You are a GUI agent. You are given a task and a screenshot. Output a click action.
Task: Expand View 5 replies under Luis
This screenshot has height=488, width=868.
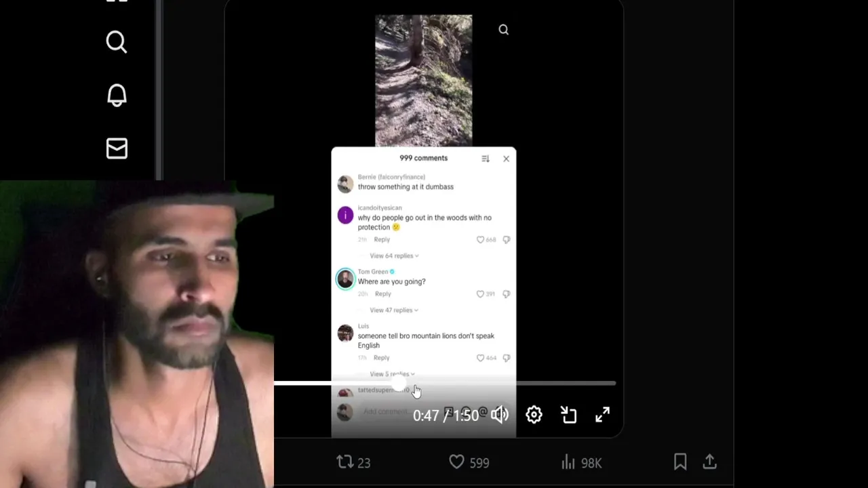pyautogui.click(x=392, y=374)
